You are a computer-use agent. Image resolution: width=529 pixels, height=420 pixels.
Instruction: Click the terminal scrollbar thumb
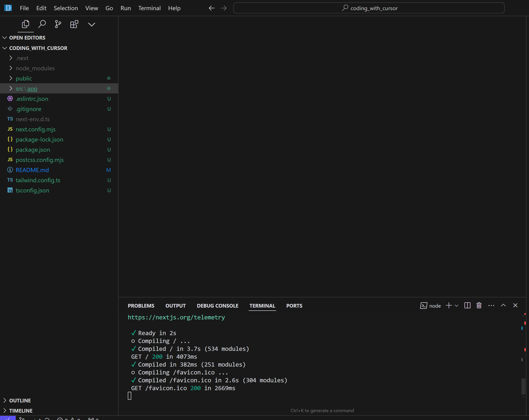point(523,386)
